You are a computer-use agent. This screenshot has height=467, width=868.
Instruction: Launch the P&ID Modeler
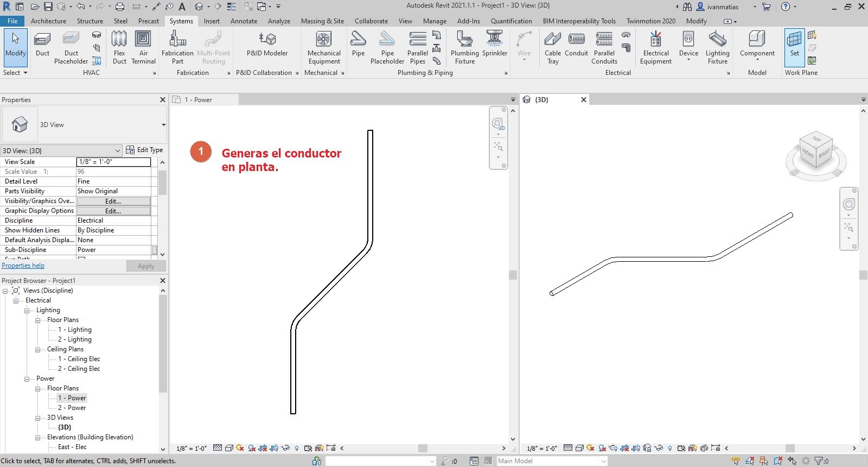pyautogui.click(x=267, y=45)
